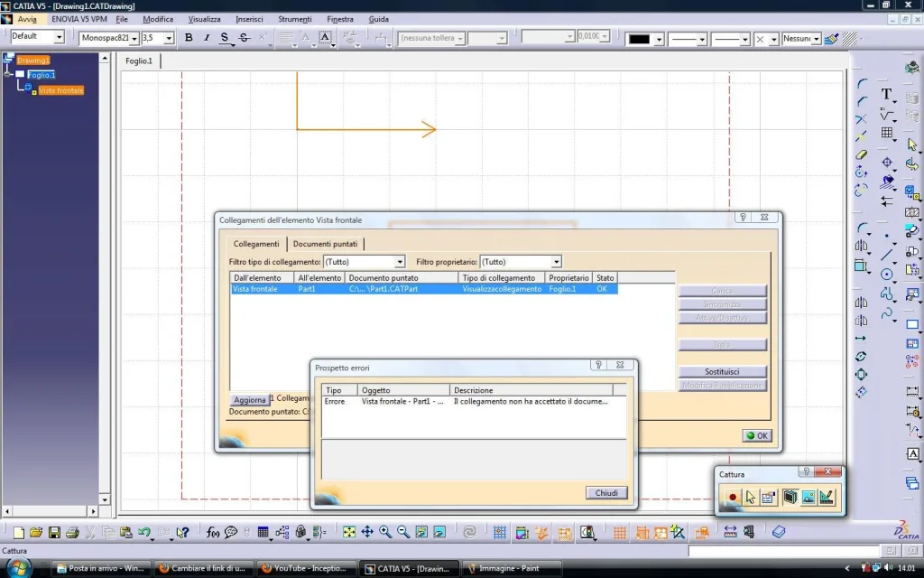Click the Zoom In magnifier icon

pos(385,533)
